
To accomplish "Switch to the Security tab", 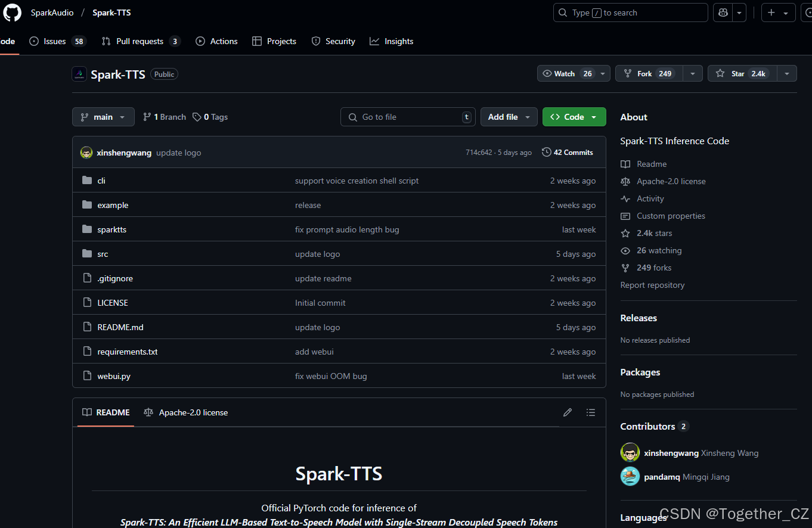I will tap(333, 41).
